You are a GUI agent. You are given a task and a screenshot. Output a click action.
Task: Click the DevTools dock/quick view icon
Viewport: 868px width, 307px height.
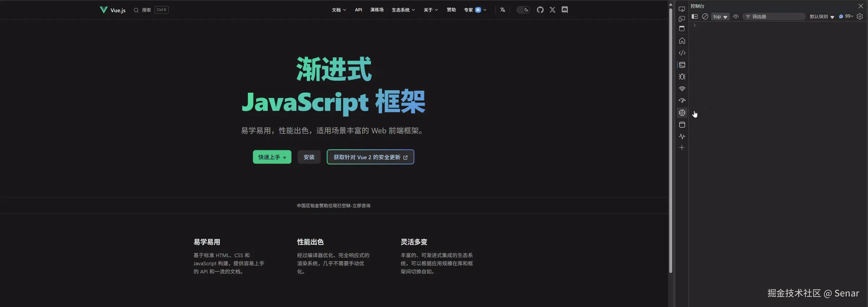(x=682, y=29)
